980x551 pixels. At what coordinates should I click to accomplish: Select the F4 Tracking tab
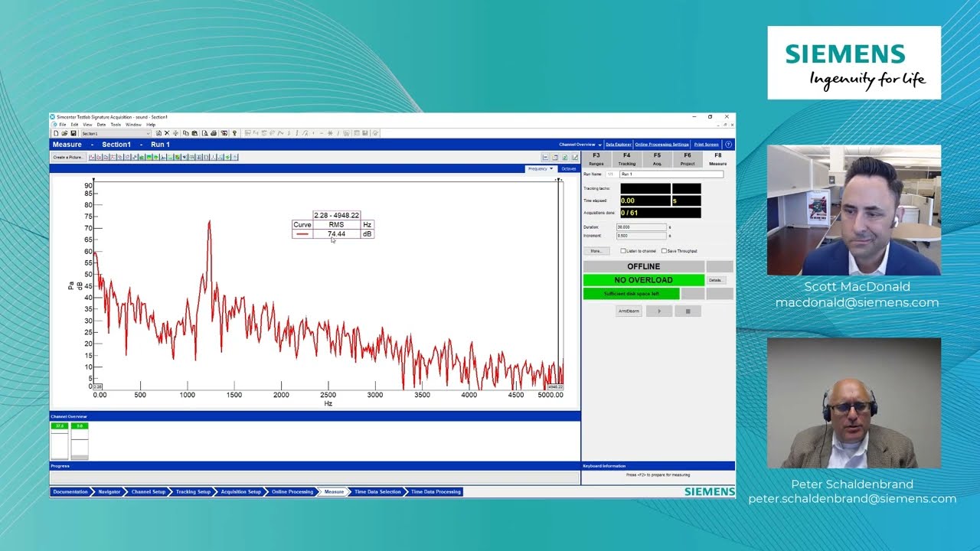pos(627,159)
